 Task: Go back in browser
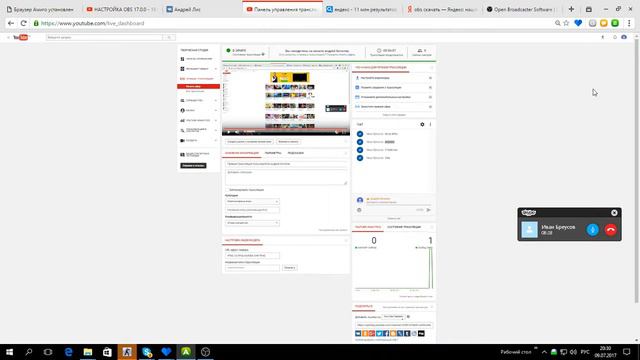[x=11, y=23]
